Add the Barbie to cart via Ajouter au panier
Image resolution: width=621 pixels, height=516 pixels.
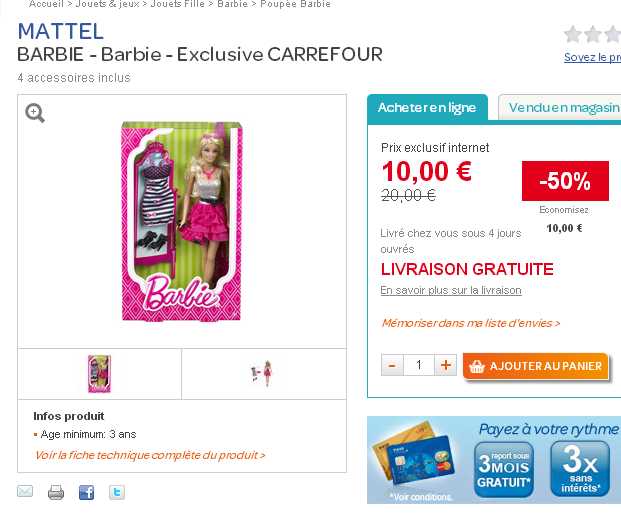pos(535,366)
